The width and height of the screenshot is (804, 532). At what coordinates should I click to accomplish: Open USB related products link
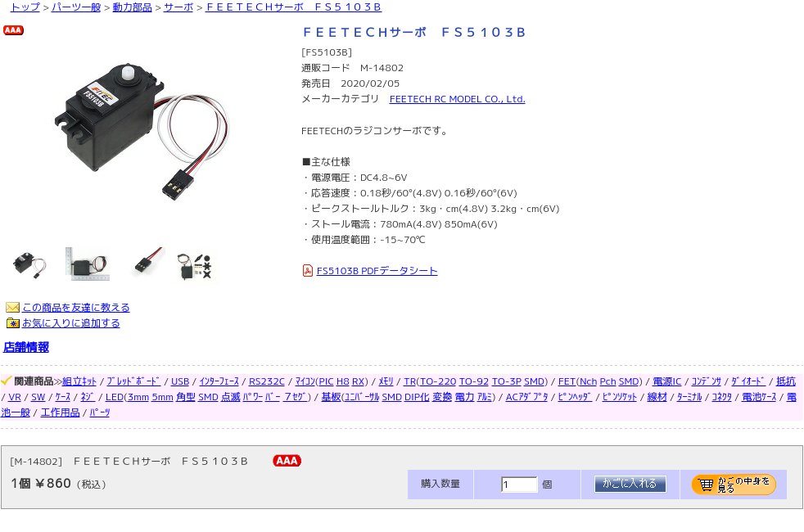click(x=180, y=381)
